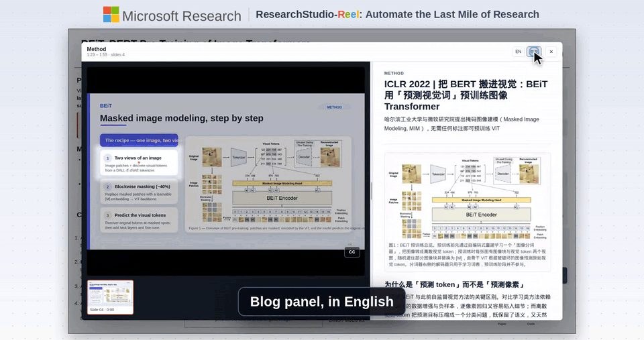Toggle closed captions with CC button
Screen dimensions: 644x340
pyautogui.click(x=352, y=252)
